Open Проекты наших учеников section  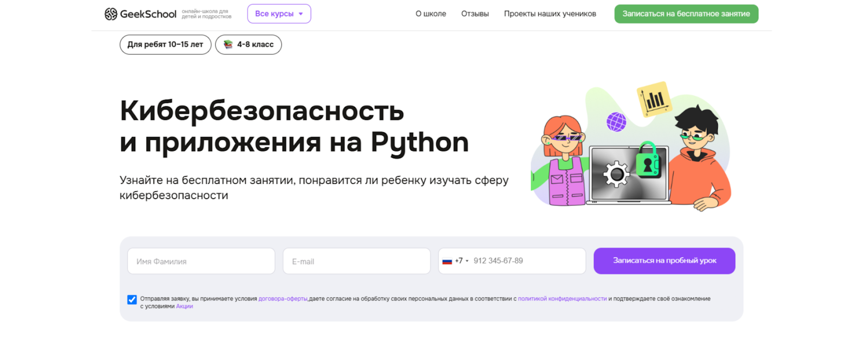point(550,14)
